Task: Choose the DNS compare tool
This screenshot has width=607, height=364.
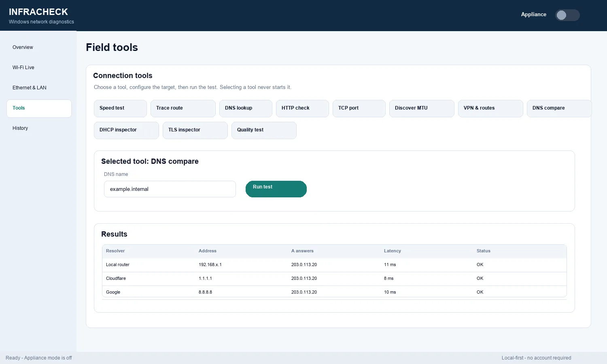Action: tap(559, 108)
